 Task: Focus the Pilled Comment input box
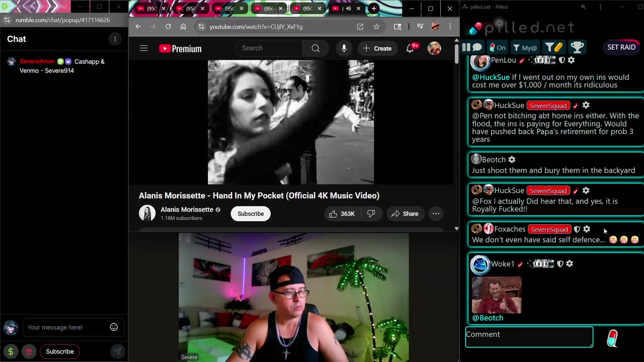(x=529, y=337)
